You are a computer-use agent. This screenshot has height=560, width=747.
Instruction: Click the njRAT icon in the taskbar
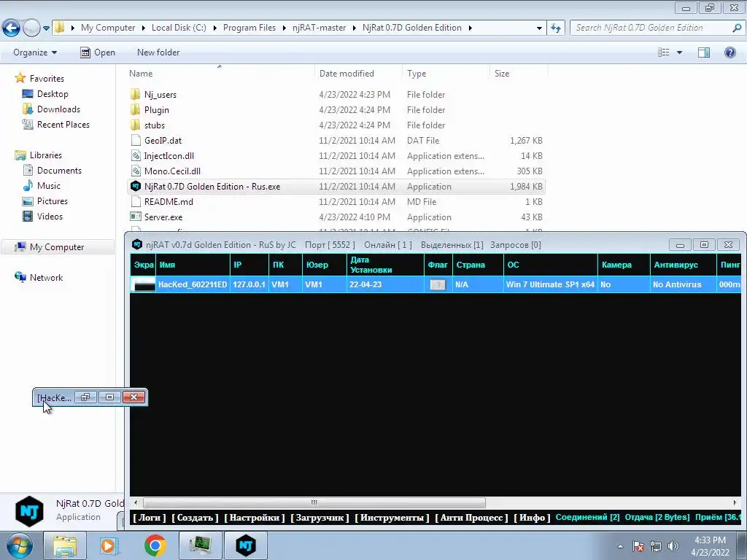(246, 545)
